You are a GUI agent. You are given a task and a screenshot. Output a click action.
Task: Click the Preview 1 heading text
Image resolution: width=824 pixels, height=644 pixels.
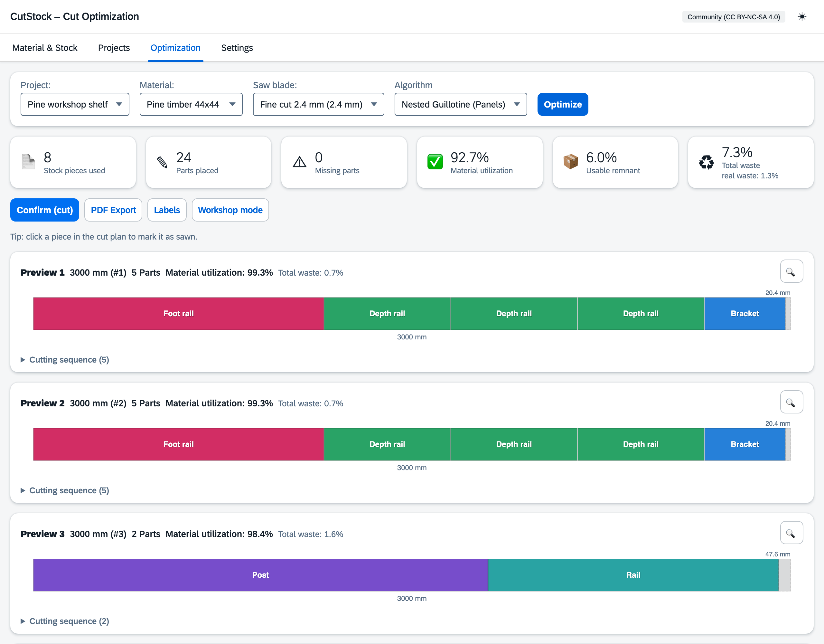click(x=42, y=272)
